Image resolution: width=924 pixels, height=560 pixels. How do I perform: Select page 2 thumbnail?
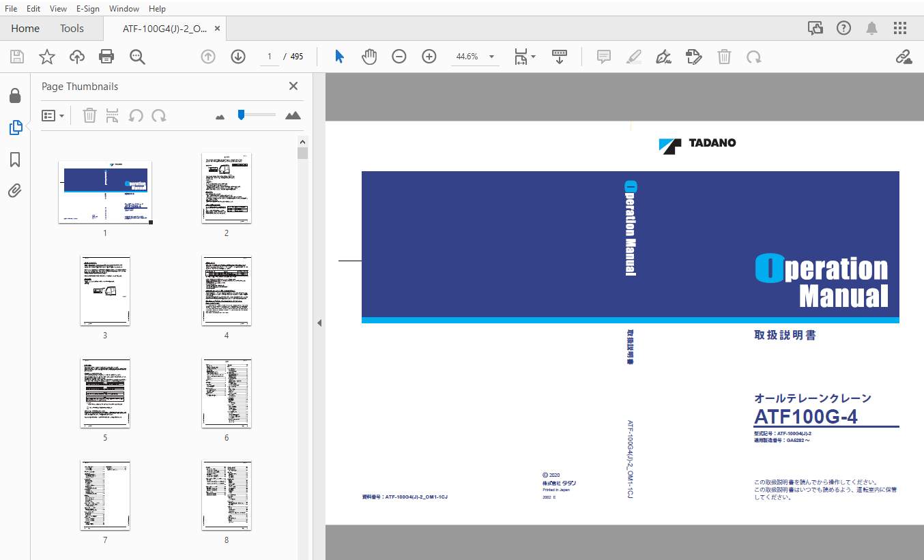coord(227,188)
